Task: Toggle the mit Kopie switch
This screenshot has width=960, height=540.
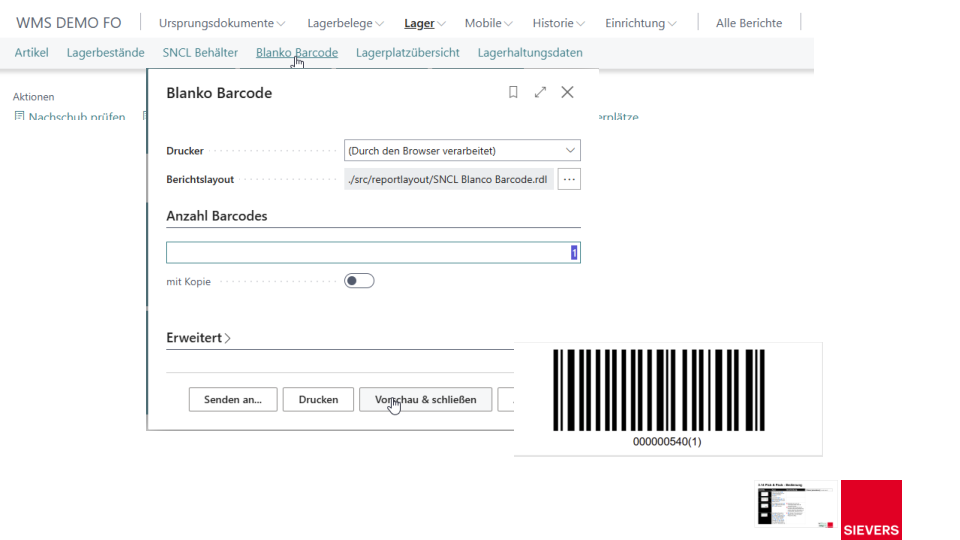Action: (359, 281)
